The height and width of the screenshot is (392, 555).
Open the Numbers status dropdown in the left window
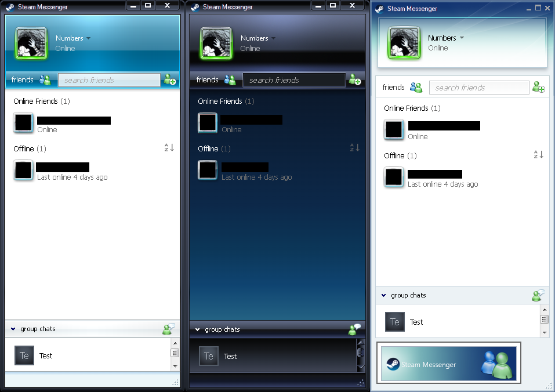(89, 38)
